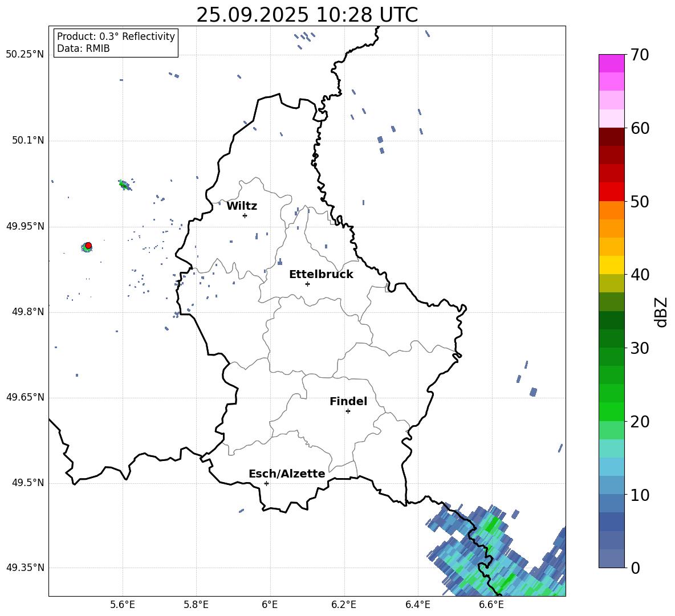Click the 6.4°E longitude label
This screenshot has height=616, width=675.
coord(417,605)
